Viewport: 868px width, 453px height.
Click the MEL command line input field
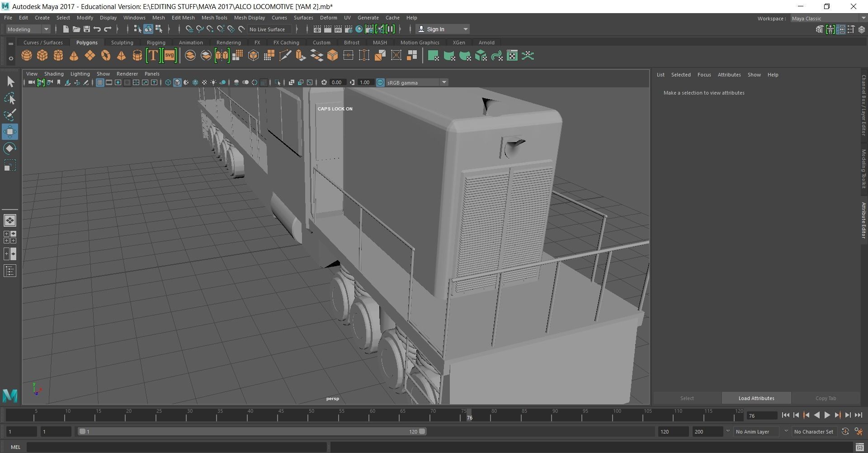point(176,447)
